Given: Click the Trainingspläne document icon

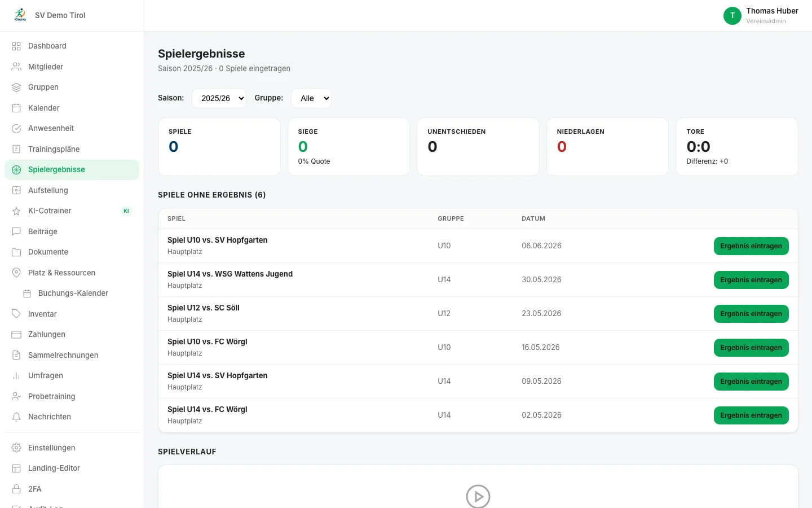Looking at the screenshot, I should click(x=16, y=149).
